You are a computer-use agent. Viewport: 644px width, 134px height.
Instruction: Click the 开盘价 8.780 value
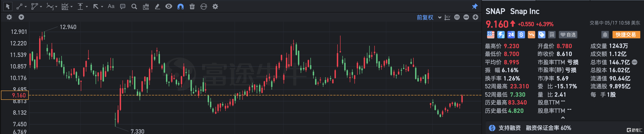coord(564,46)
